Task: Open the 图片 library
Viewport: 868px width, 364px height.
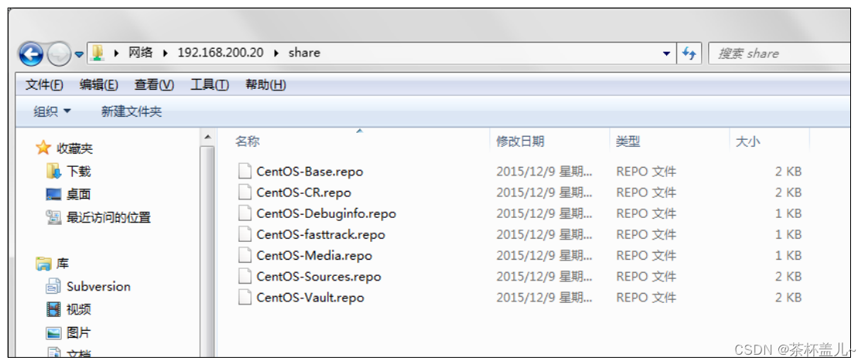Action: coord(79,333)
